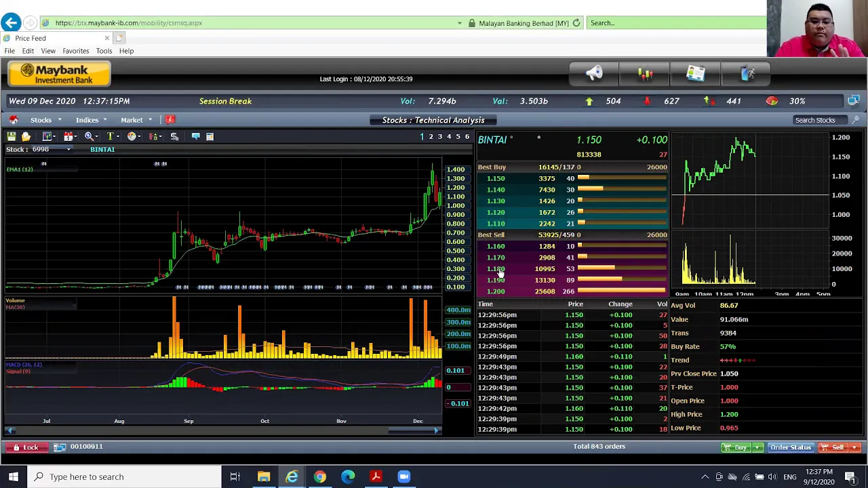The width and height of the screenshot is (868, 488).
Task: Click the green Buy button
Action: (736, 447)
